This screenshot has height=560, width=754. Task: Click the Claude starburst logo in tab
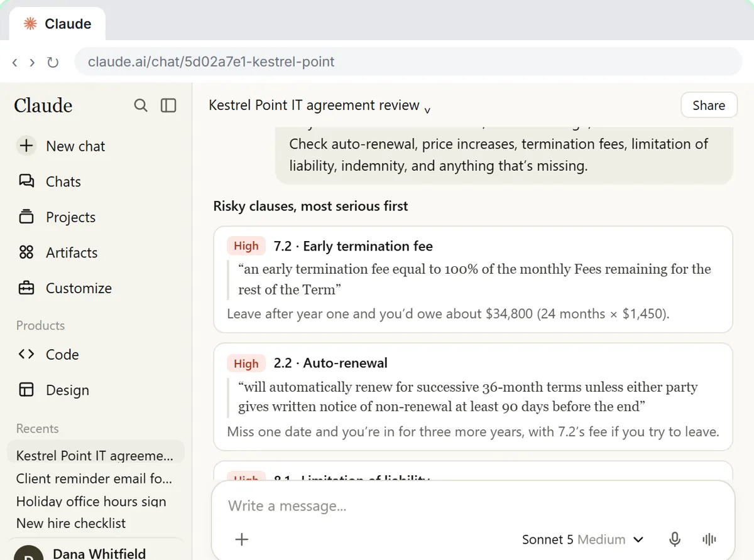tap(30, 24)
